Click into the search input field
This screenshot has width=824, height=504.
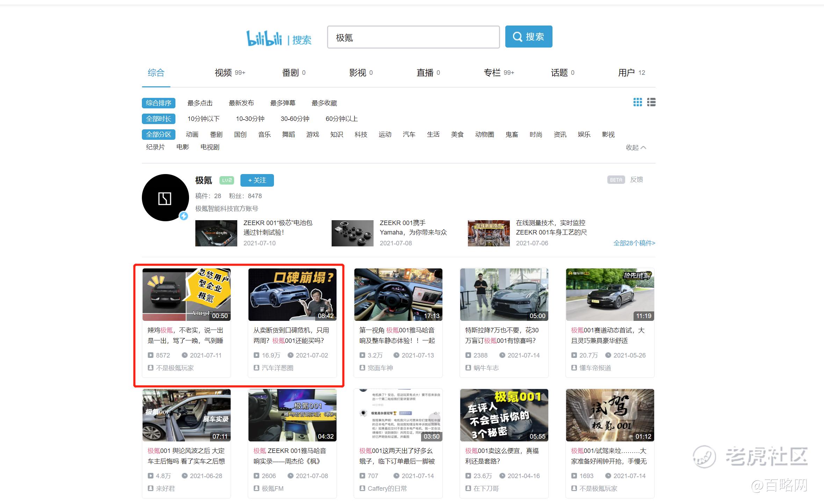(413, 37)
